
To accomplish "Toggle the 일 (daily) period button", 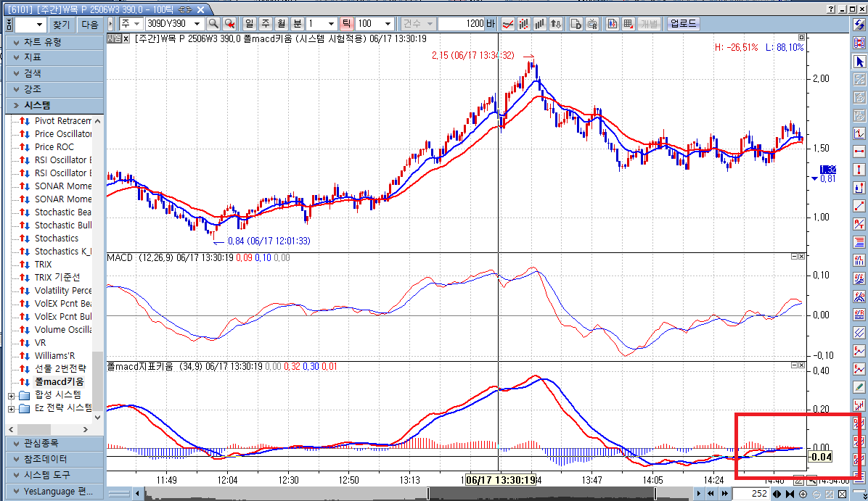I will pyautogui.click(x=249, y=24).
